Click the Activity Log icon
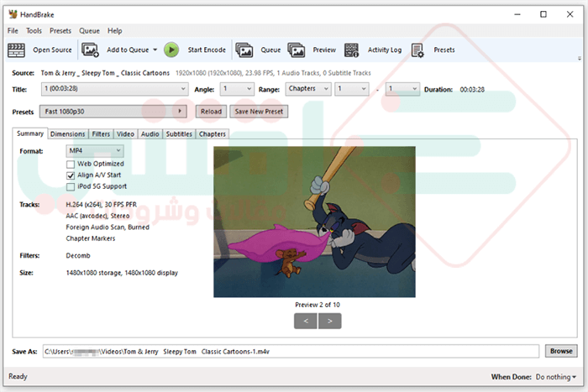The width and height of the screenshot is (588, 392). pos(351,50)
